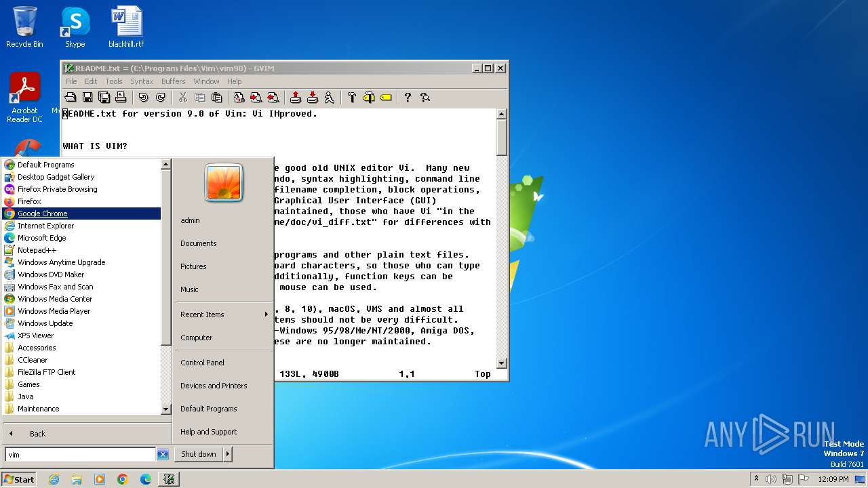Open Computer from the Start menu
Image resolution: width=868 pixels, height=488 pixels.
click(197, 338)
